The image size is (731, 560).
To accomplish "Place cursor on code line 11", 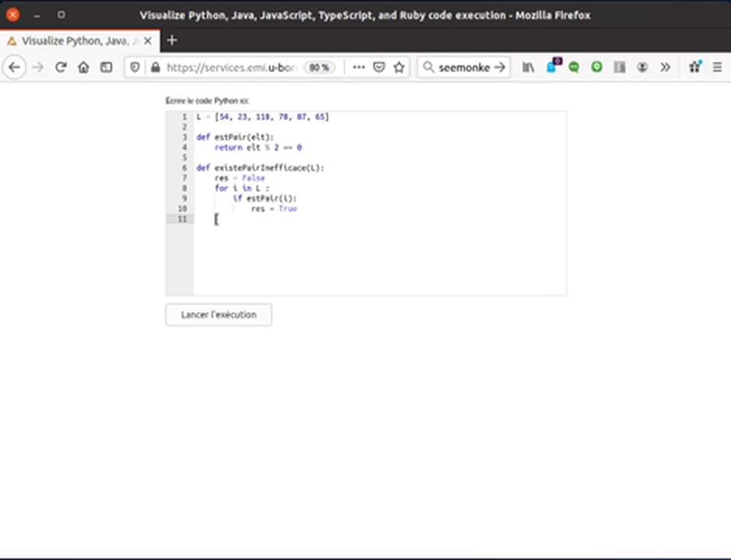I will pos(311,219).
